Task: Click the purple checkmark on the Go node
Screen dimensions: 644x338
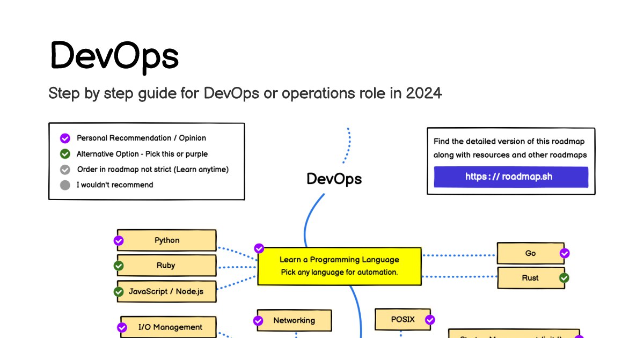Action: (564, 253)
